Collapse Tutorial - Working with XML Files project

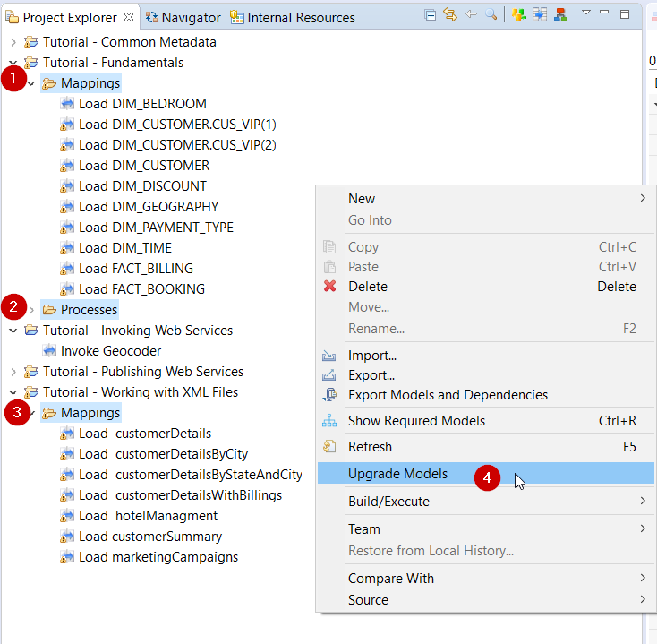click(13, 392)
